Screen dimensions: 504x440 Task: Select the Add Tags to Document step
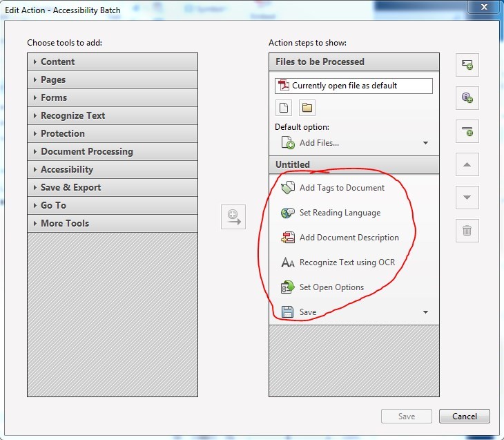point(342,188)
